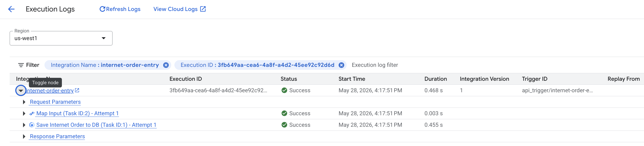
Task: Click the 0.468 s duration value
Action: pos(433,90)
